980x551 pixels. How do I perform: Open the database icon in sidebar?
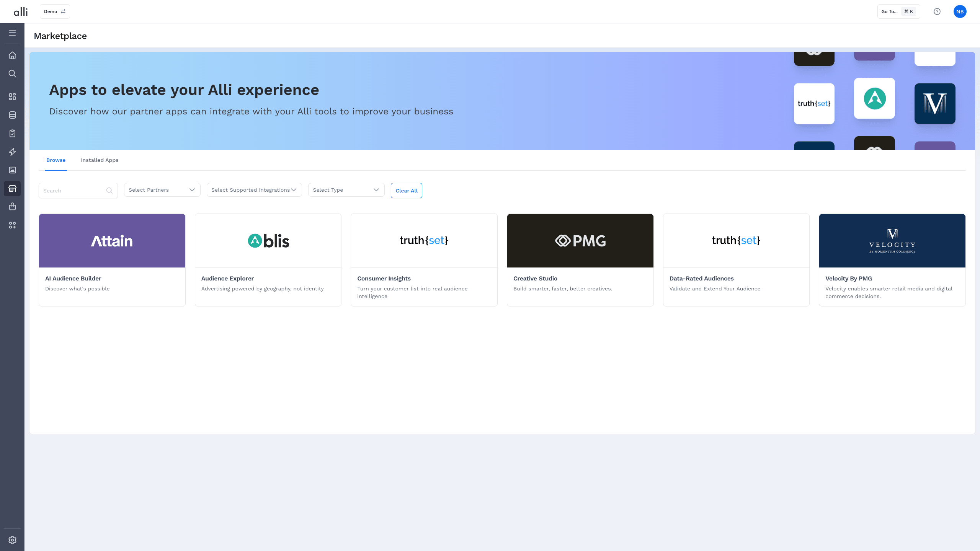(x=12, y=115)
